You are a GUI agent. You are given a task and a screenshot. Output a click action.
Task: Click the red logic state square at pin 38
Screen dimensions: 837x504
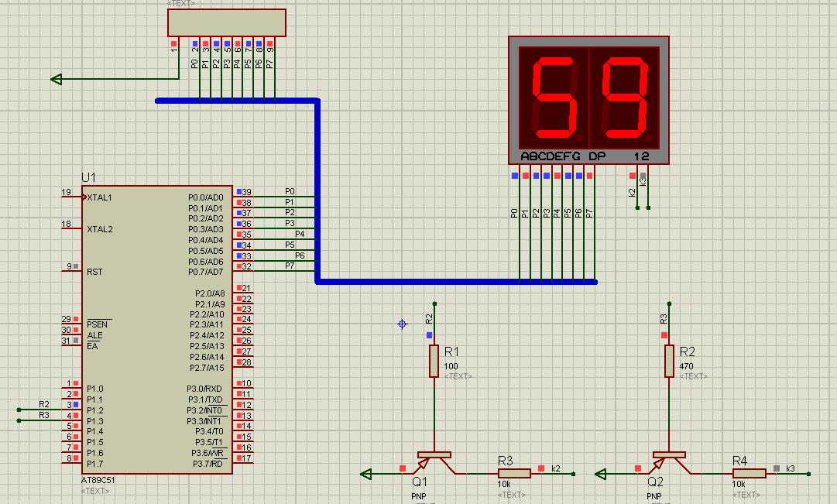[239, 202]
